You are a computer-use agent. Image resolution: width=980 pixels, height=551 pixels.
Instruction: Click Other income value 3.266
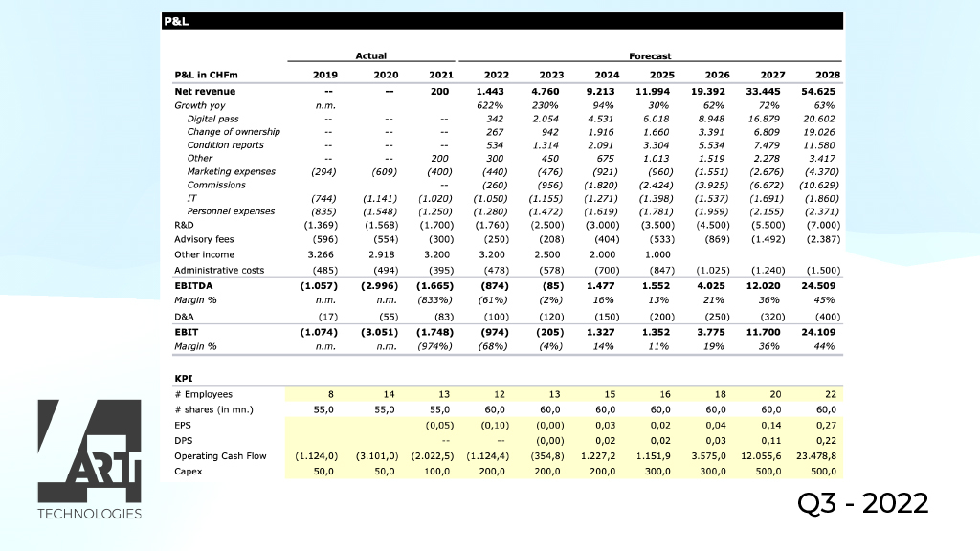[x=321, y=254]
